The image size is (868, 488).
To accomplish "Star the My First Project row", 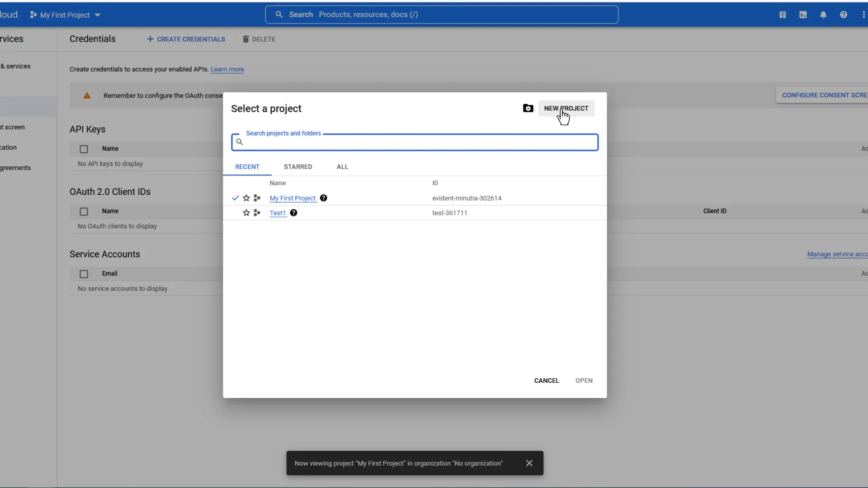I will [x=246, y=198].
